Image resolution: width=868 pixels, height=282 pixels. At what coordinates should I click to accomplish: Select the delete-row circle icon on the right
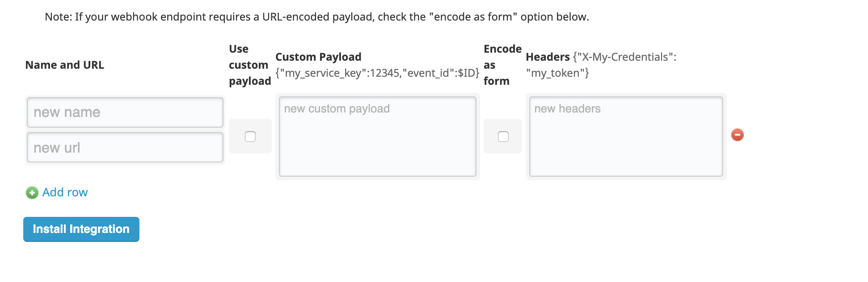point(738,135)
